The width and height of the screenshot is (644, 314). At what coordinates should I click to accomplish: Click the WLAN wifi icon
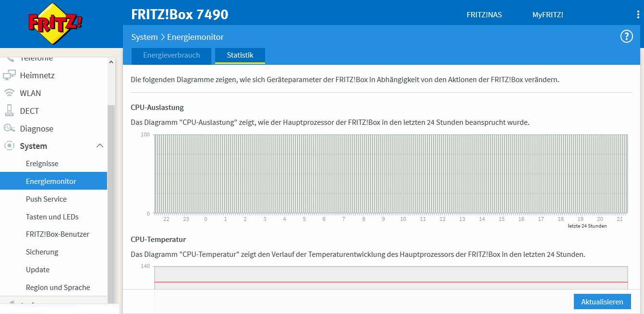(9, 93)
